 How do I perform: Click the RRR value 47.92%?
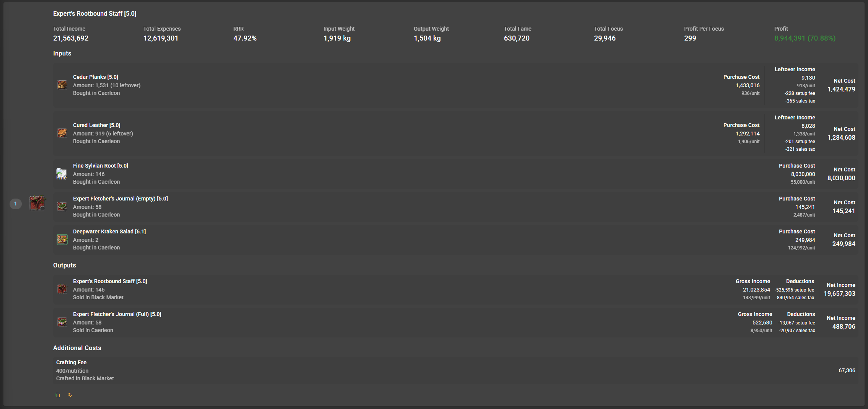[245, 38]
